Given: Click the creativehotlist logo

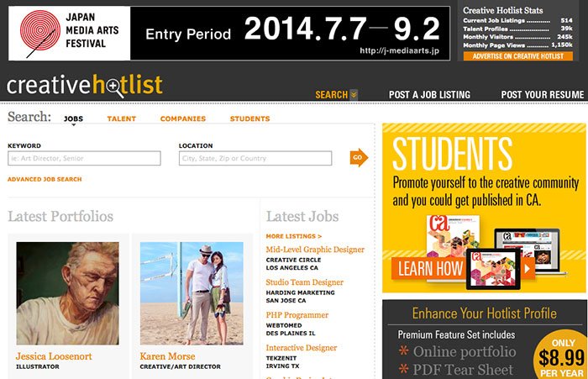Looking at the screenshot, I should coord(85,85).
